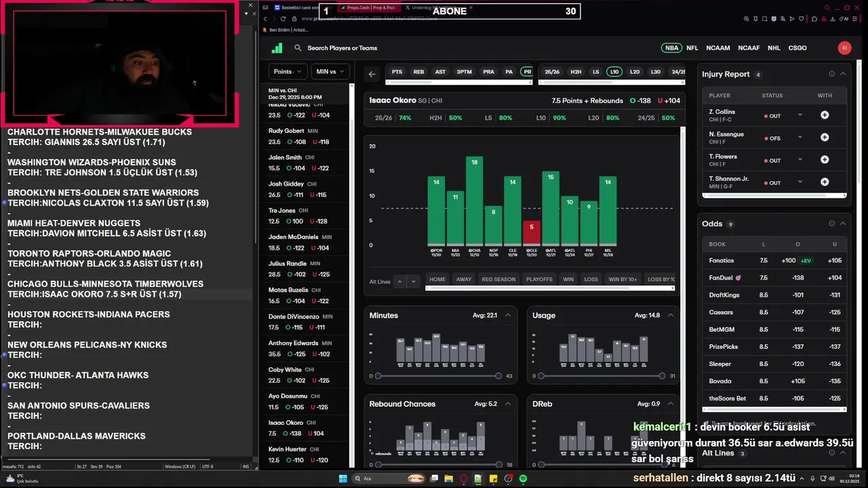This screenshot has height=488, width=868.
Task: Select the L5 timeframe filter
Action: [x=595, y=72]
